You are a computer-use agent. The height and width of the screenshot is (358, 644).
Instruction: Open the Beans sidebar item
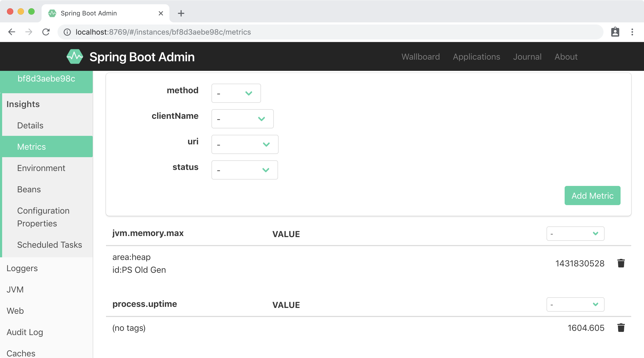coord(47,189)
